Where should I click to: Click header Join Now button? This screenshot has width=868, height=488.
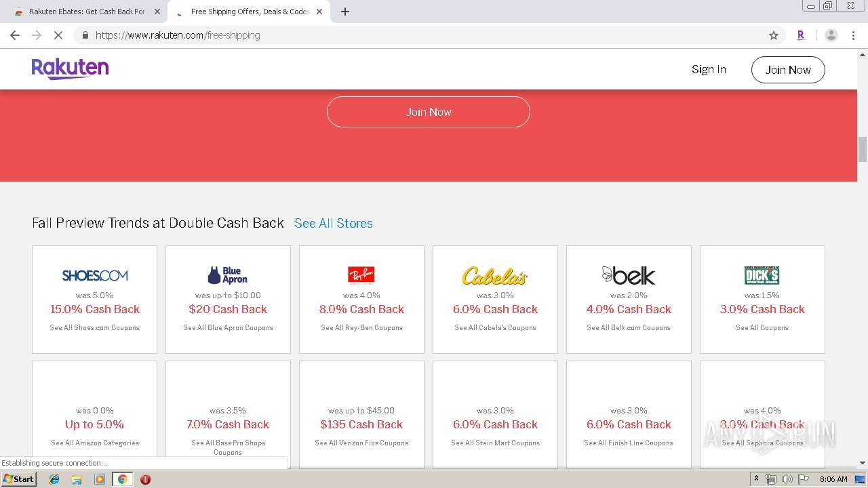point(788,70)
